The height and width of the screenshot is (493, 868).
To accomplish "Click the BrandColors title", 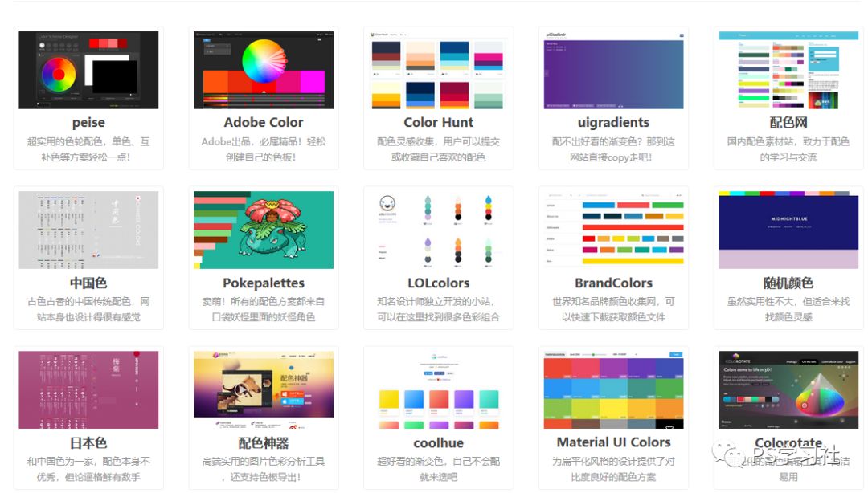I will coord(613,283).
